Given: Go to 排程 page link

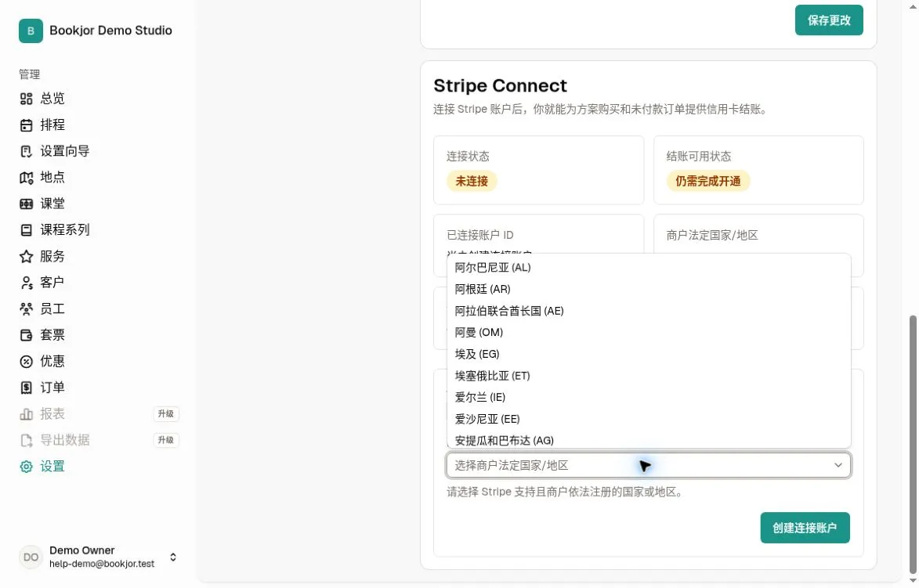Looking at the screenshot, I should click(52, 125).
